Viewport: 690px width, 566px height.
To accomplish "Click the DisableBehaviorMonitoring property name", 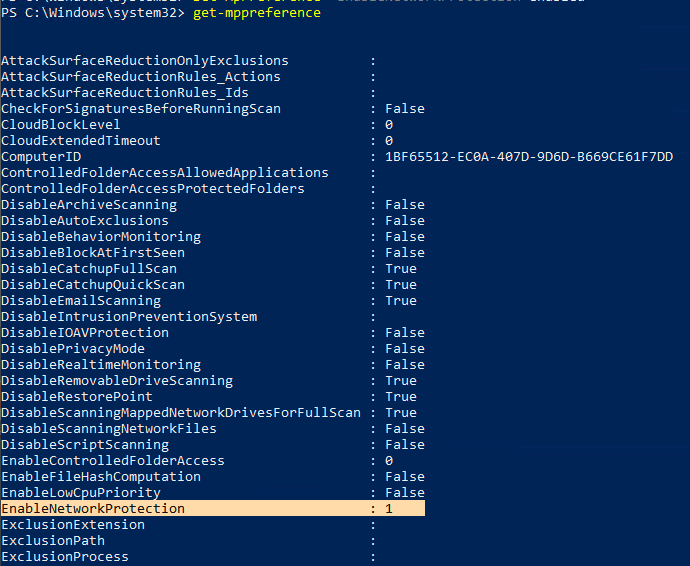I will [x=101, y=237].
